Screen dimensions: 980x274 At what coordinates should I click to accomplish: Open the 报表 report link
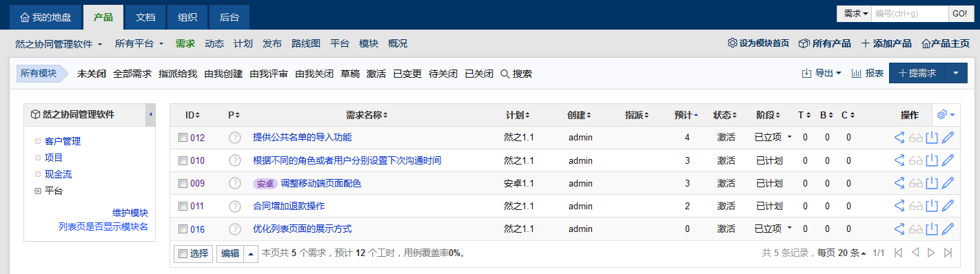coord(868,73)
